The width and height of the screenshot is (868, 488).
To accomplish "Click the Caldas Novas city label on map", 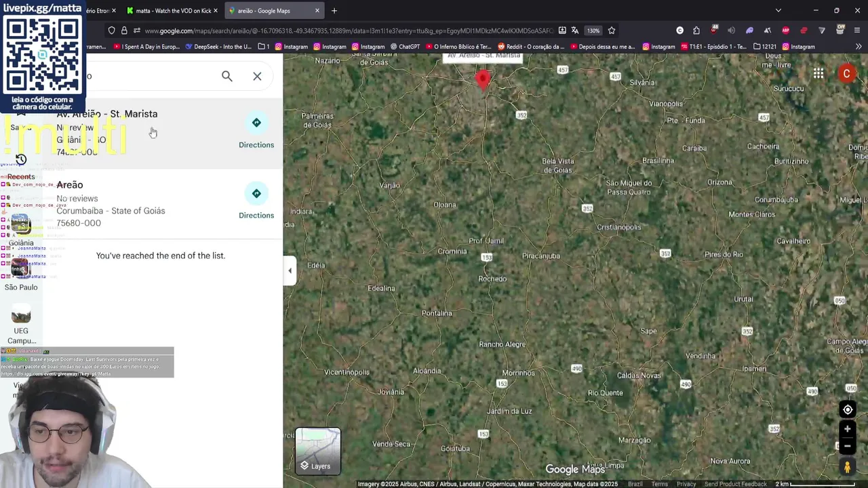I will (639, 375).
